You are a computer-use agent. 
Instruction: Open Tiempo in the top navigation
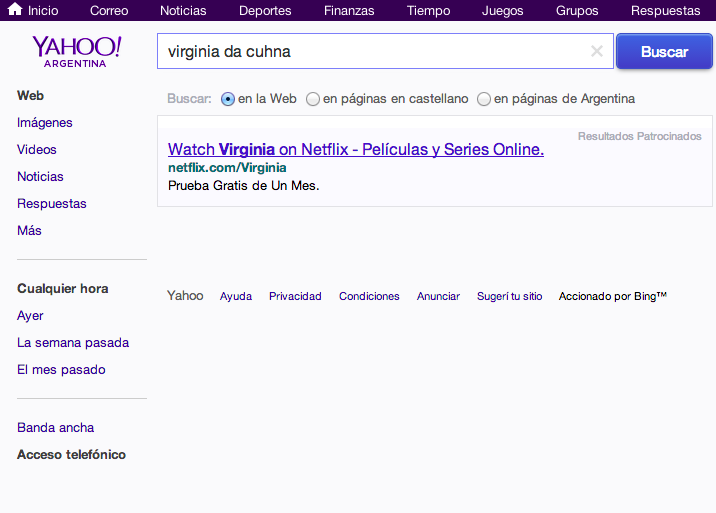click(x=428, y=11)
